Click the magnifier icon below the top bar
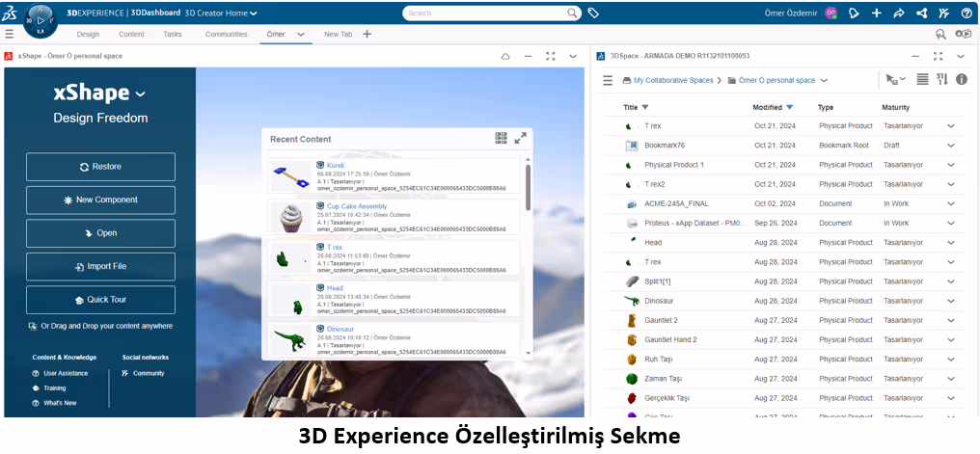The height and width of the screenshot is (454, 980). click(x=940, y=35)
